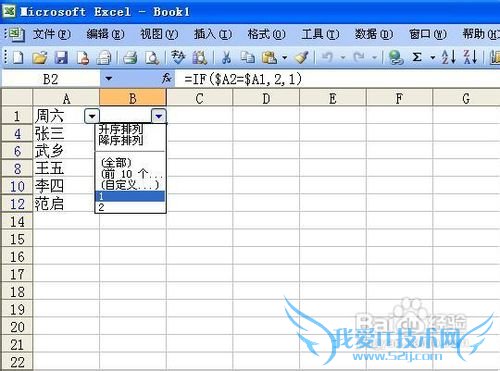Open the Redo history dropdown arrow
Image resolution: width=500 pixels, height=371 pixels.
tap(374, 58)
